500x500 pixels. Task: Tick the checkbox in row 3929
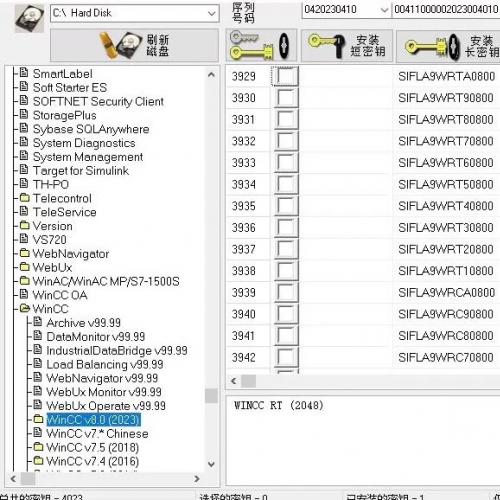click(x=286, y=76)
